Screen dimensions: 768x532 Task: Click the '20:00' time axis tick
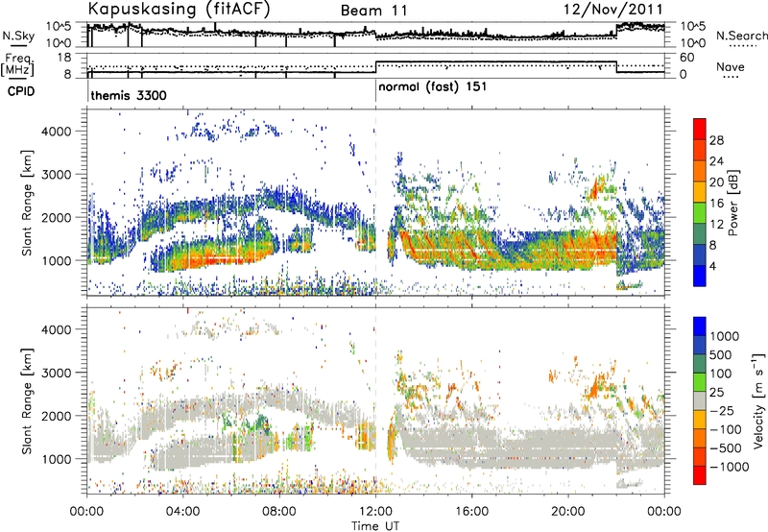point(568,512)
